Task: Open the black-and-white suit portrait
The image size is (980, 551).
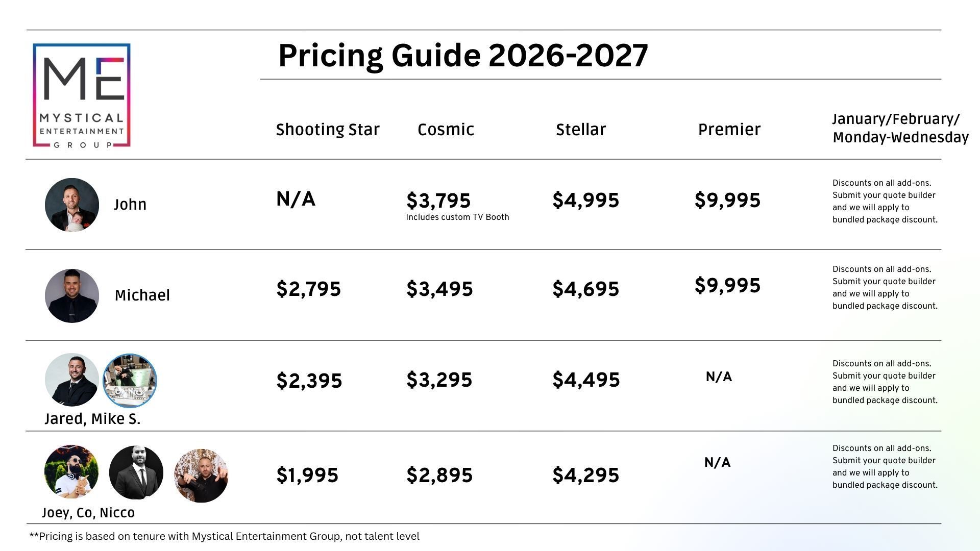Action: coord(136,472)
